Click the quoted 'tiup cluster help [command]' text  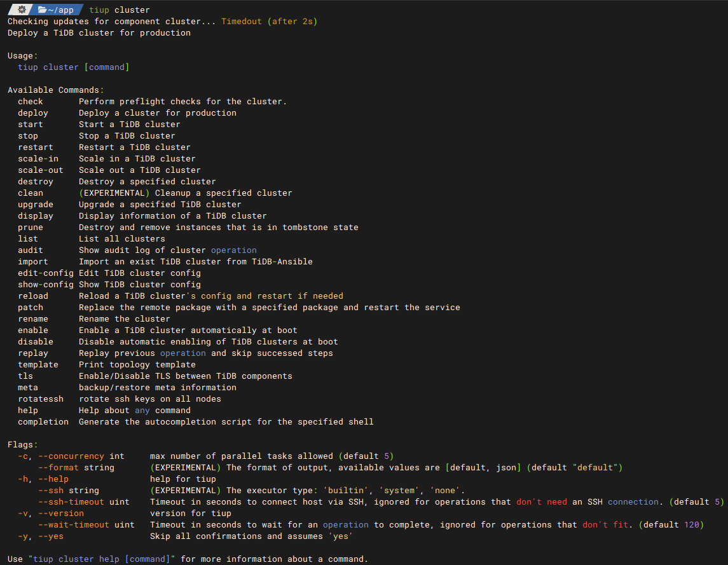pos(101,559)
